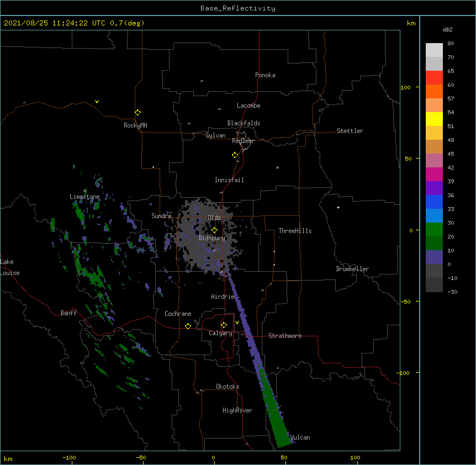476x465 pixels.
Task: Pick the light blue 33–30 dBZ swatch
Action: (x=434, y=216)
